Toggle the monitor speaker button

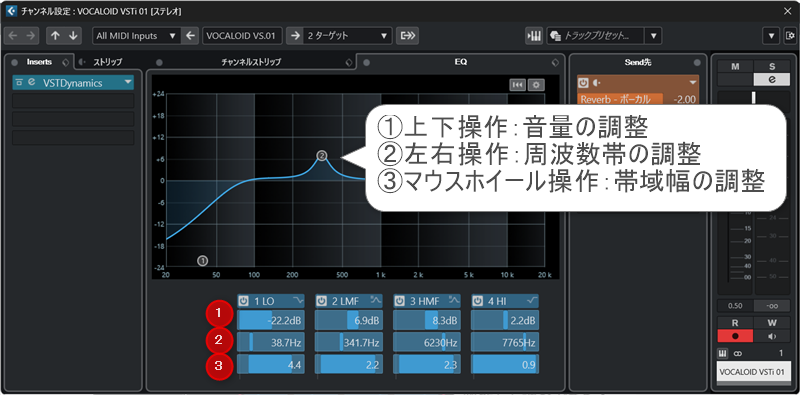[x=772, y=336]
